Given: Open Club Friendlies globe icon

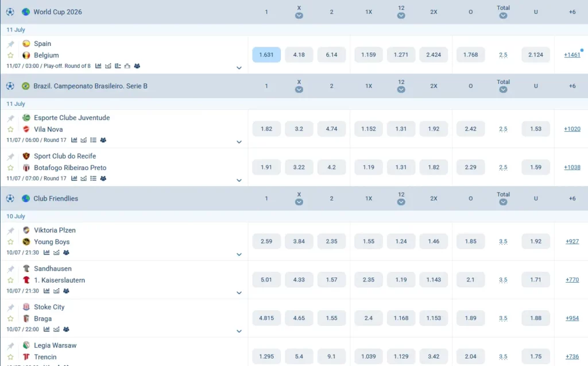Looking at the screenshot, I should click(x=25, y=199).
